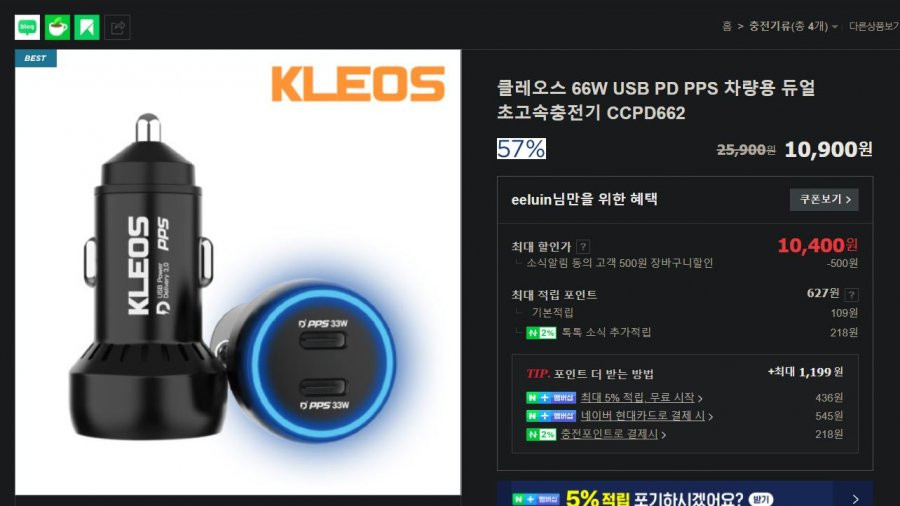This screenshot has width=900, height=506.
Task: Click the N 2% badge beside 톡톡 소식 추가적립
Action: (541, 332)
